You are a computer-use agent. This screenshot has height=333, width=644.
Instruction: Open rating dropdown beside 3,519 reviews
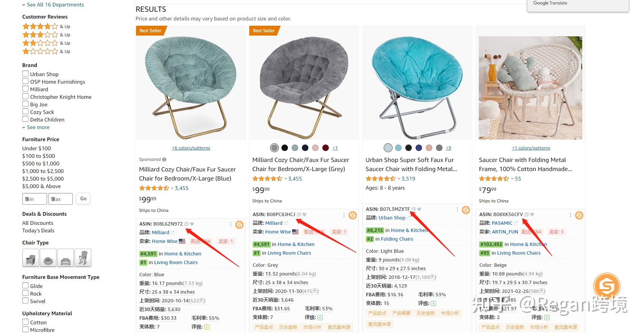click(399, 179)
